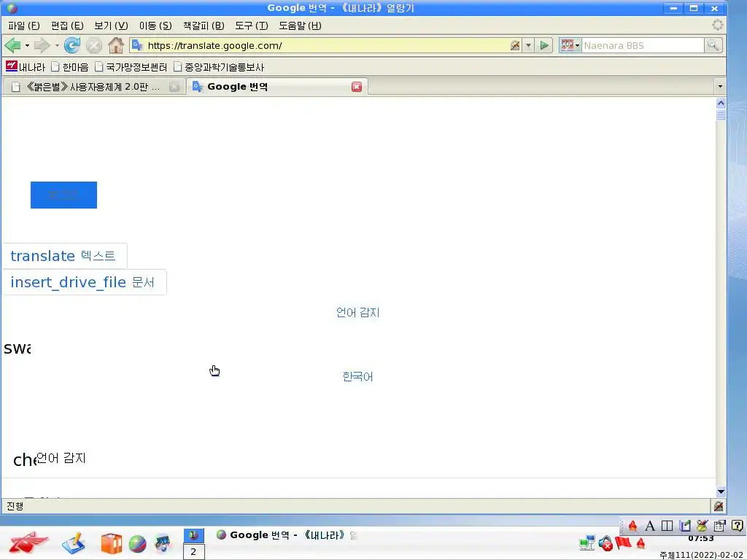Switch to virtual desktop 1
747x560 pixels.
pyautogui.click(x=193, y=535)
